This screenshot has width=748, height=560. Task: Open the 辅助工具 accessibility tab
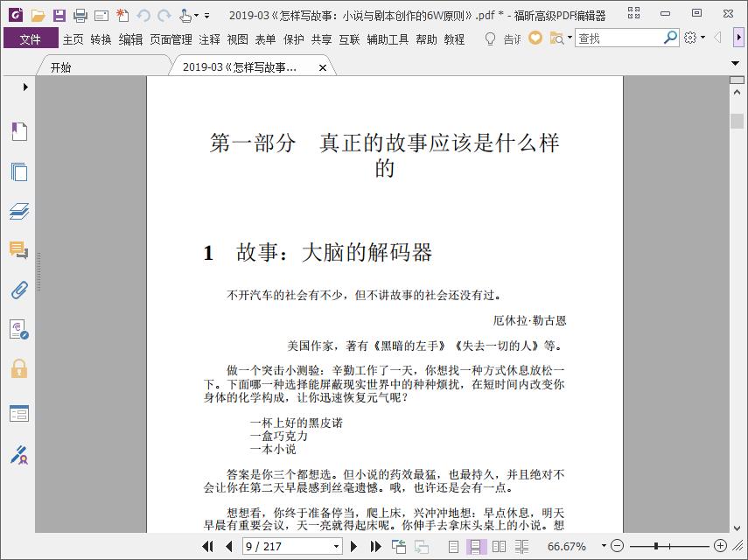coord(388,39)
